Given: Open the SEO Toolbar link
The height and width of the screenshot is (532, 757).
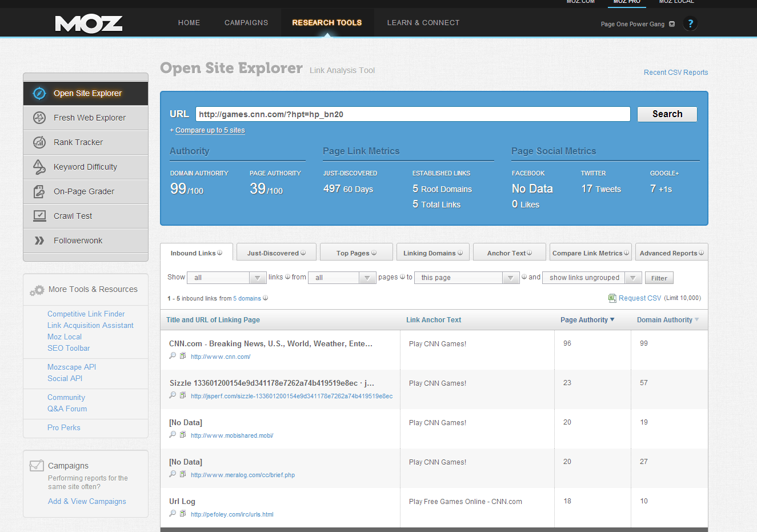Looking at the screenshot, I should click(x=69, y=348).
